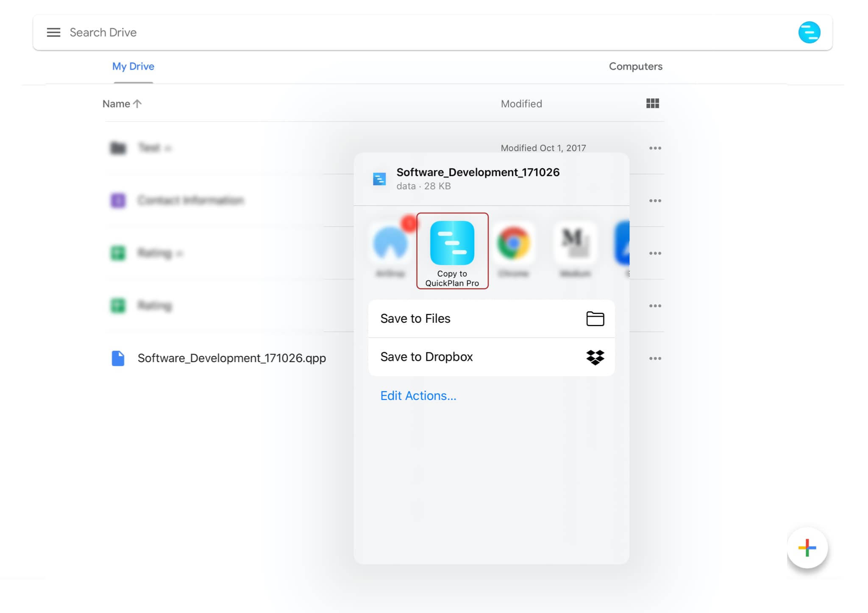Tap the colorful plus new-item button
The height and width of the screenshot is (613, 868).
[807, 547]
